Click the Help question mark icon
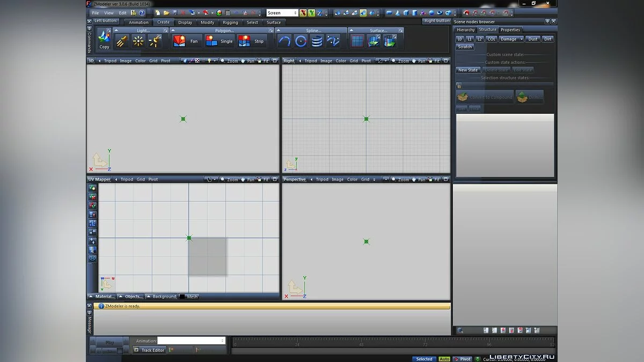The height and width of the screenshot is (362, 644). pos(142,13)
